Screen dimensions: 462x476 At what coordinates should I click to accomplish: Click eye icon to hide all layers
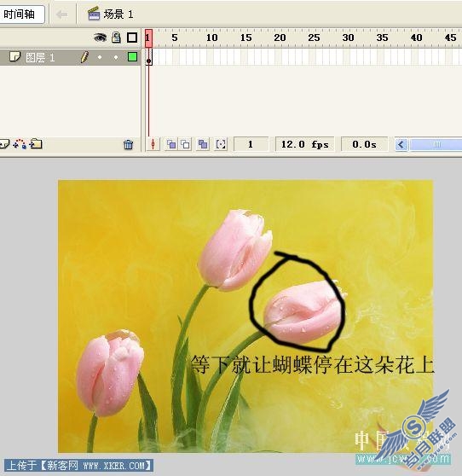pyautogui.click(x=100, y=38)
